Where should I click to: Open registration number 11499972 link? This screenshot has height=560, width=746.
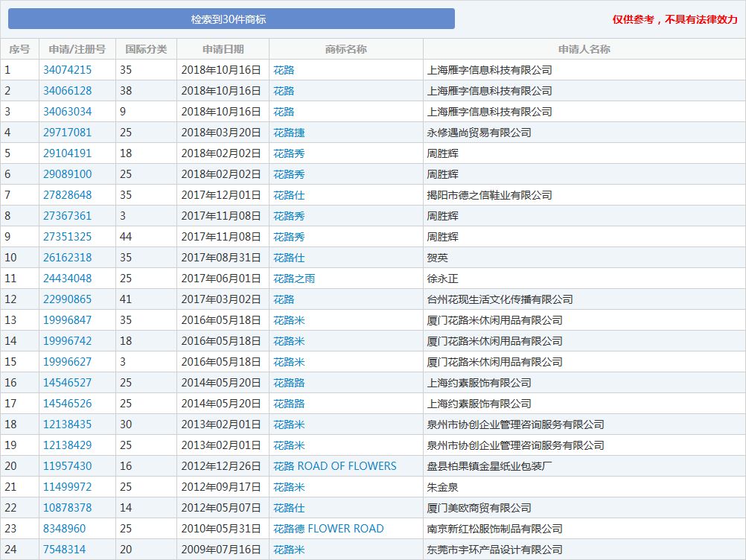67,487
